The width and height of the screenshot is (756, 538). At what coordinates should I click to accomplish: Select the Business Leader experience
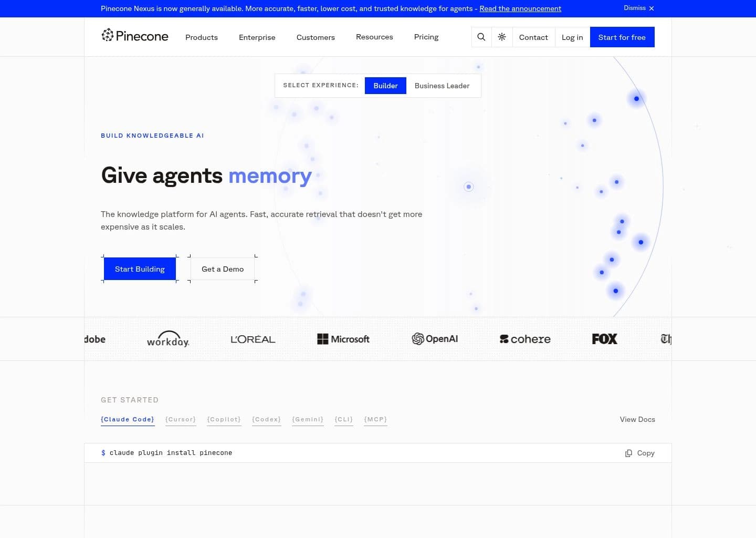(x=442, y=86)
